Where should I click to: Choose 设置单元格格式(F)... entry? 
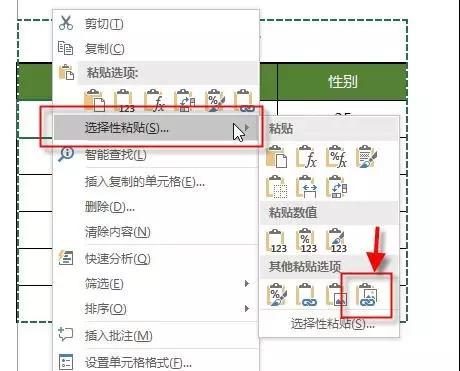coord(156,362)
